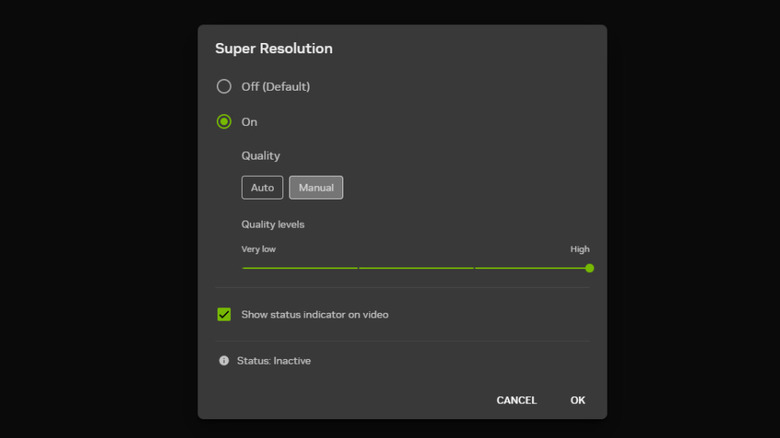Click the third segment of the quality slider
This screenshot has width=780, height=438.
pyautogui.click(x=530, y=268)
